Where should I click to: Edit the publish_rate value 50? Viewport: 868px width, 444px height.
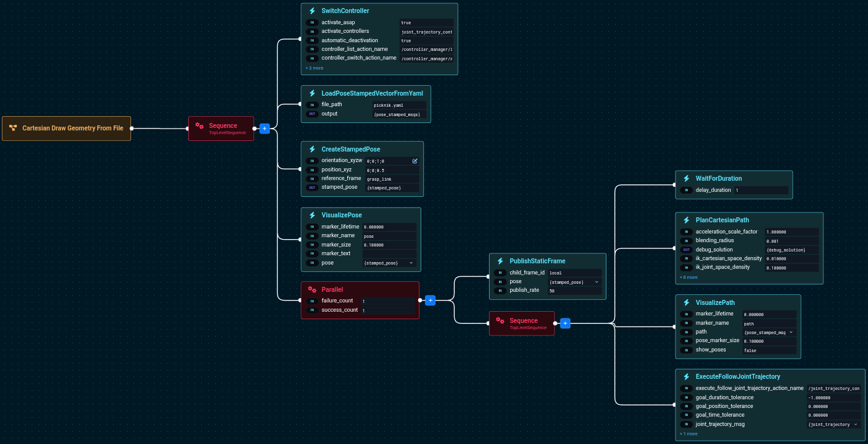[574, 290]
